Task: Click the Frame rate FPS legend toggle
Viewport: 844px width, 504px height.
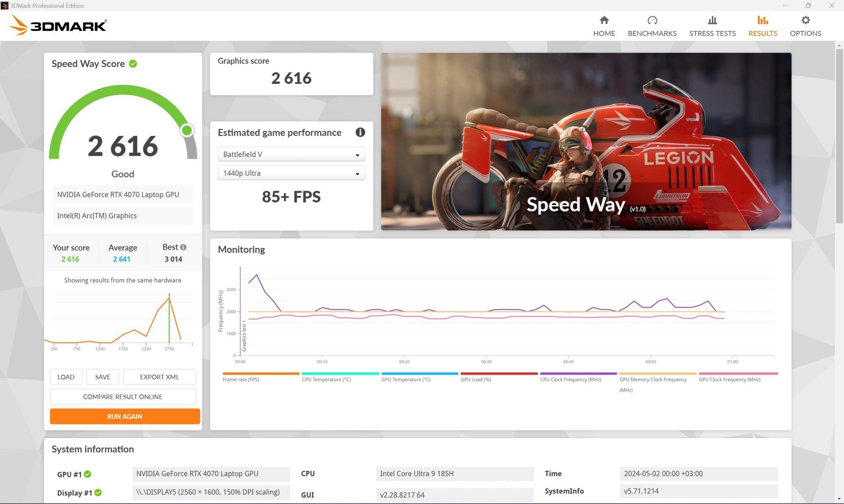Action: pyautogui.click(x=241, y=379)
